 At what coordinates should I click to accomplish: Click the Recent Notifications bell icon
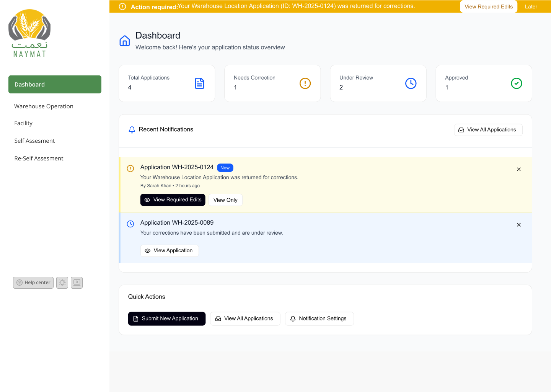(132, 130)
